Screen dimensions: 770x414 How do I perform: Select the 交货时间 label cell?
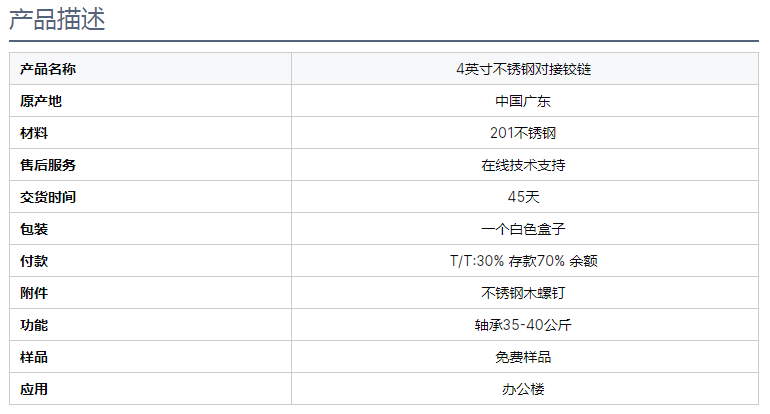click(48, 197)
